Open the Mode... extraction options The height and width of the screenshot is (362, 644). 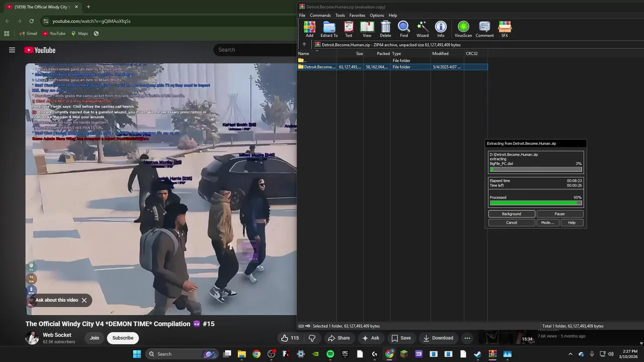[547, 223]
